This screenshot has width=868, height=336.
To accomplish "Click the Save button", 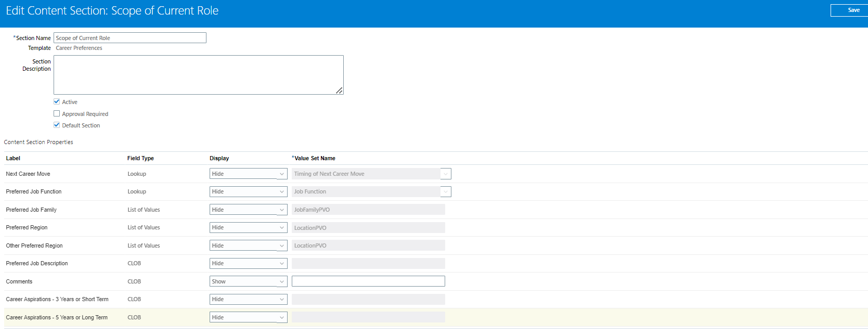I will point(849,10).
